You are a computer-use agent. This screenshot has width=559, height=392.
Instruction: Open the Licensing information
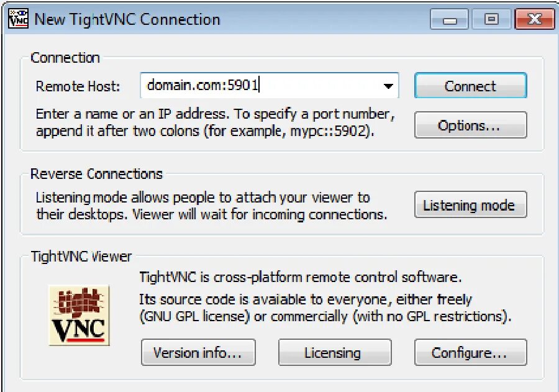pyautogui.click(x=334, y=352)
